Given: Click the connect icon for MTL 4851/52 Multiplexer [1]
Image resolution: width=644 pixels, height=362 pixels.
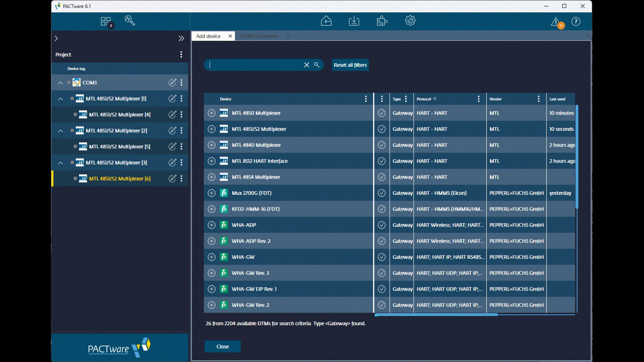Looking at the screenshot, I should coord(172,99).
